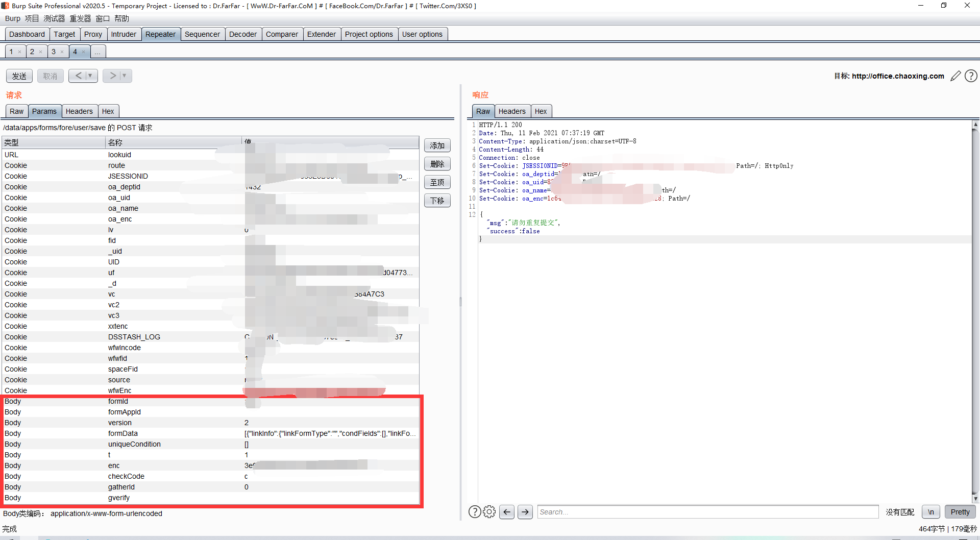Screen dimensions: 980x540
Task: Click the Content-Type line in response
Action: tap(557, 141)
